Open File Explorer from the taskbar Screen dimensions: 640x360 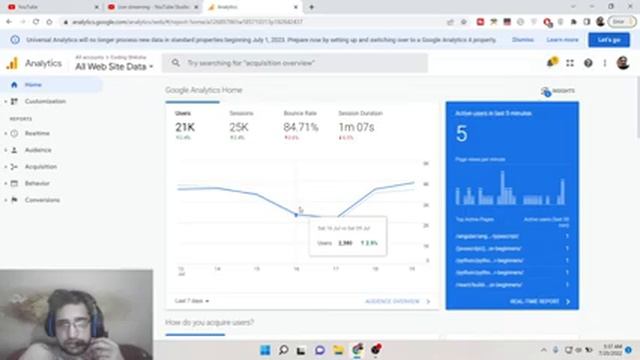338,350
